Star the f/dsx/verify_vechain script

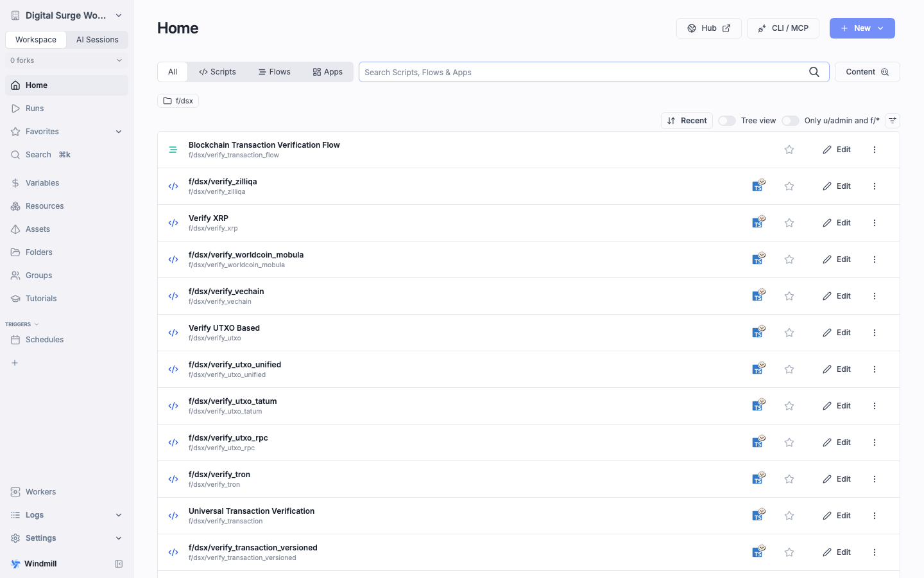pos(789,296)
